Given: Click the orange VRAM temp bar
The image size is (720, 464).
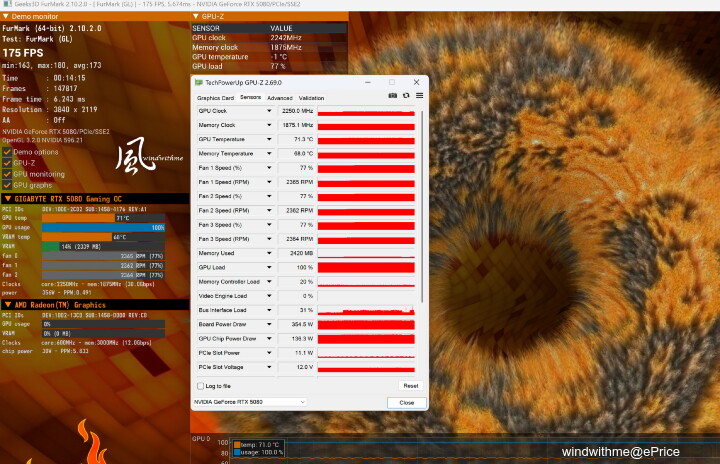Looking at the screenshot, I should point(77,237).
